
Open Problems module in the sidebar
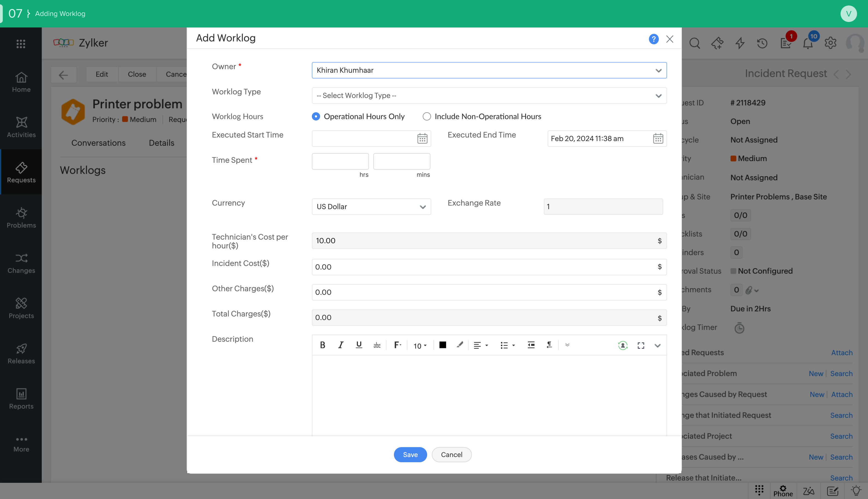tap(21, 218)
